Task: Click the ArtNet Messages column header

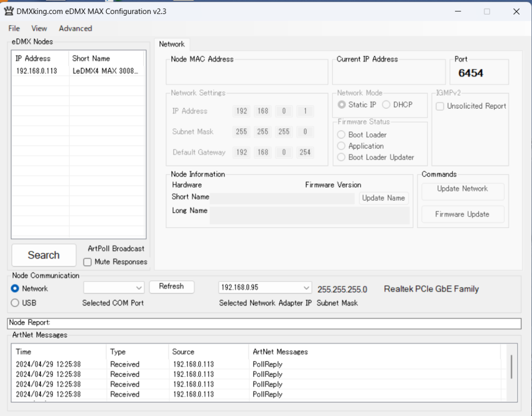Action: coord(375,352)
